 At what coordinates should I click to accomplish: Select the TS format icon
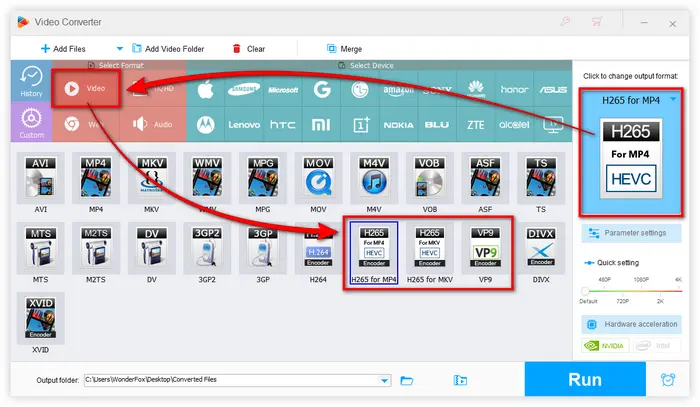click(x=541, y=178)
